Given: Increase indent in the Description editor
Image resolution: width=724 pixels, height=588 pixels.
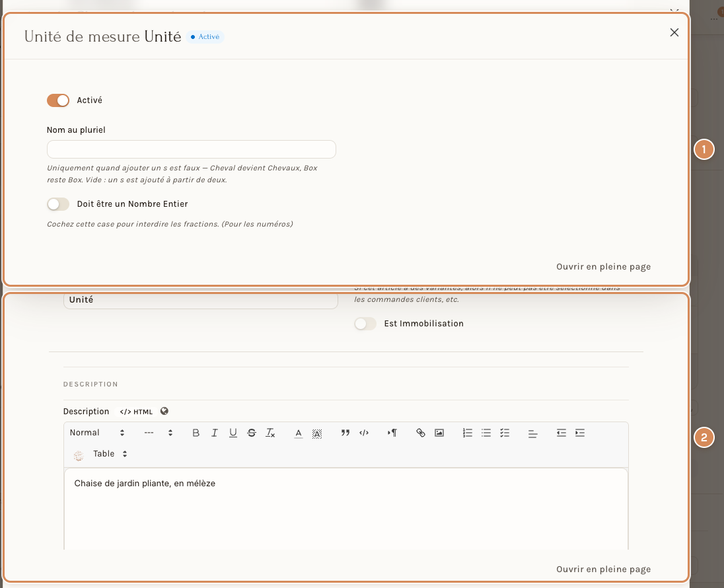Looking at the screenshot, I should (x=580, y=433).
